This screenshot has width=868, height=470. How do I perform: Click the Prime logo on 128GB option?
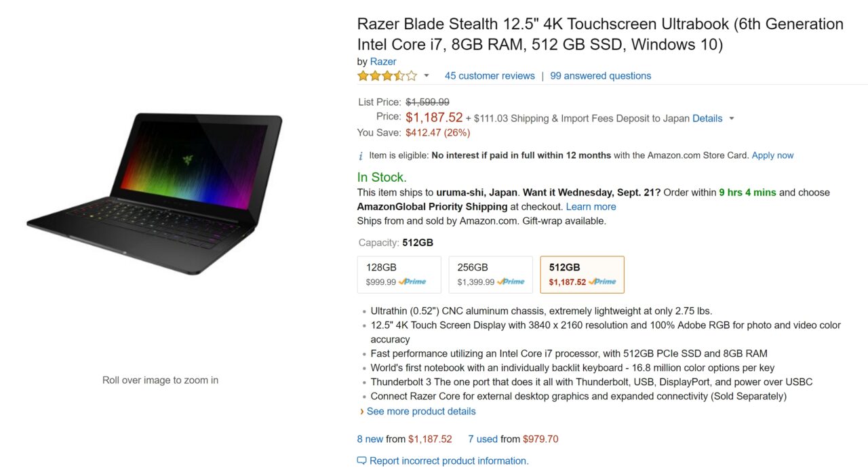[x=412, y=281]
